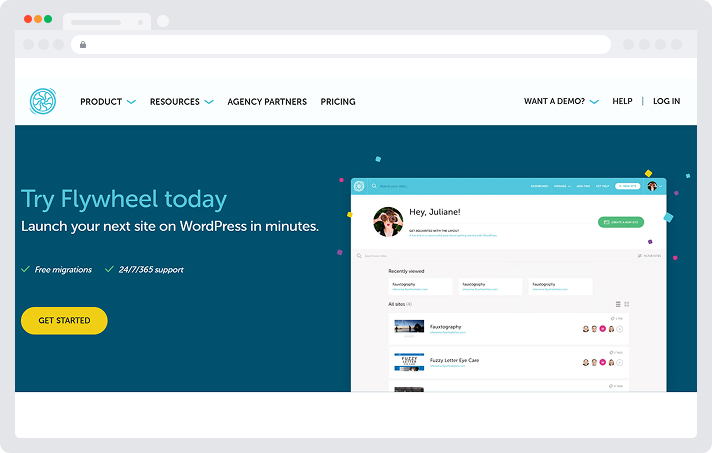This screenshot has width=712, height=453.
Task: Click the Try Flywheel today headline
Action: coord(124,199)
